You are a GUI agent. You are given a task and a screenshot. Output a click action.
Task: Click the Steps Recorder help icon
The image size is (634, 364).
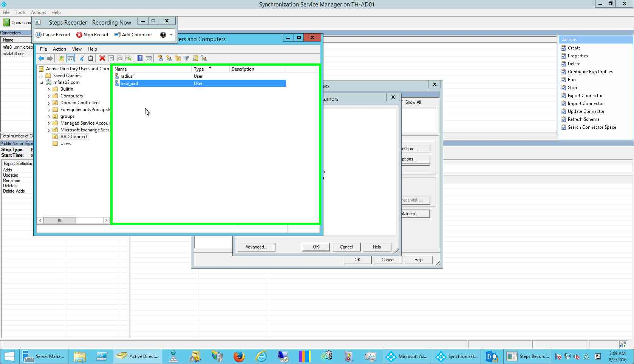click(163, 35)
